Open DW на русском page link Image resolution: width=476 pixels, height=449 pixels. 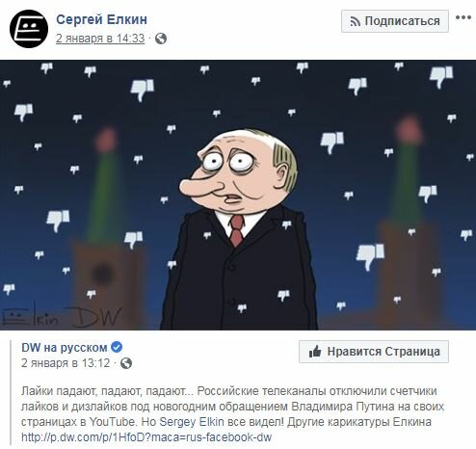[x=65, y=348]
